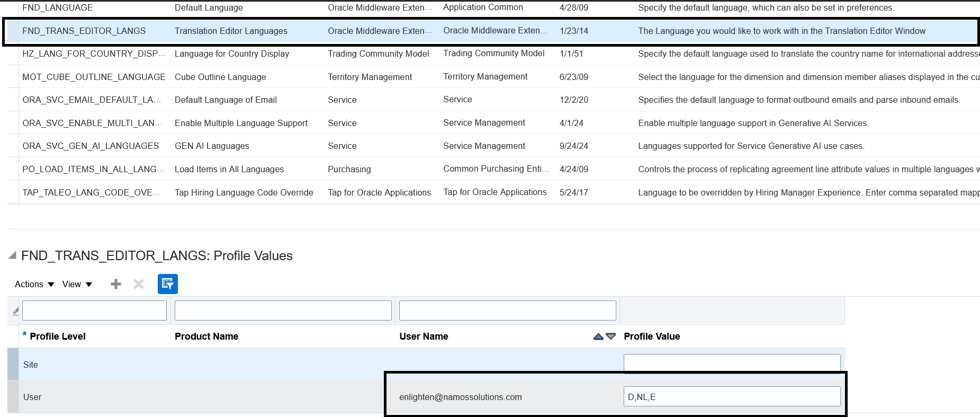Click the Application Common module cell
Screen dimensions: 980x417
(x=483, y=7)
